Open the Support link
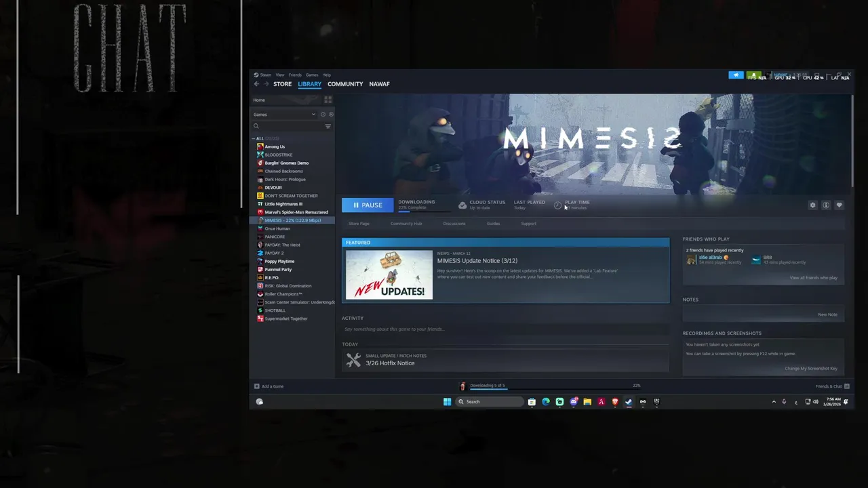The height and width of the screenshot is (488, 868). click(x=528, y=224)
